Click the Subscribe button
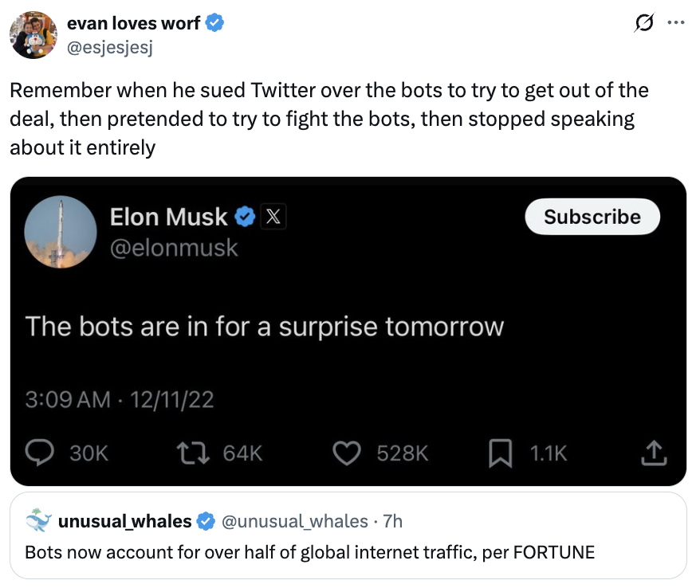700x588 pixels. (592, 217)
